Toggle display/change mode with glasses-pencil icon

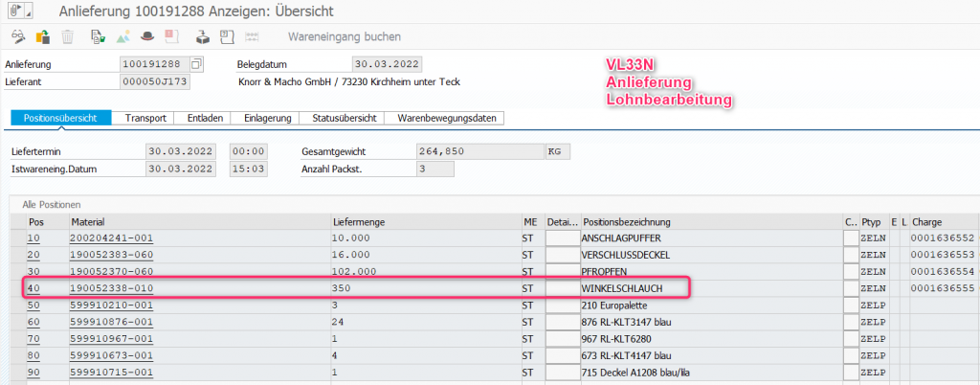click(x=17, y=37)
